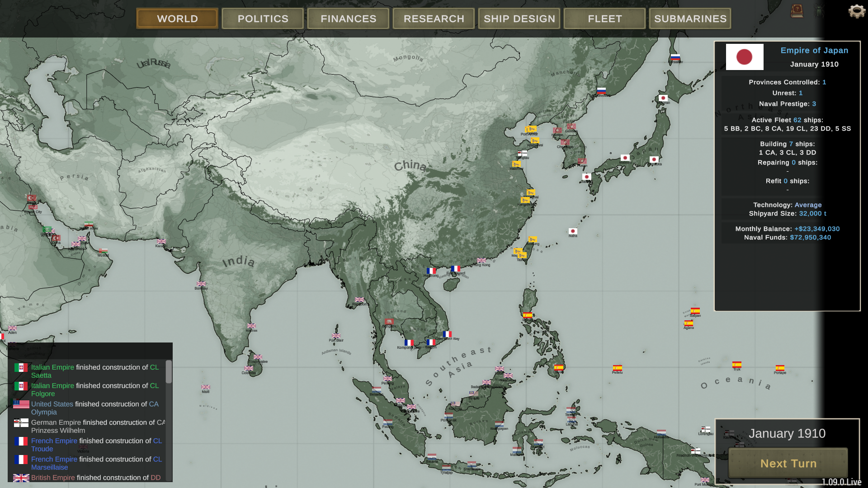Click the French flag marker at Saigon
Image resolution: width=868 pixels, height=488 pixels.
click(x=431, y=343)
